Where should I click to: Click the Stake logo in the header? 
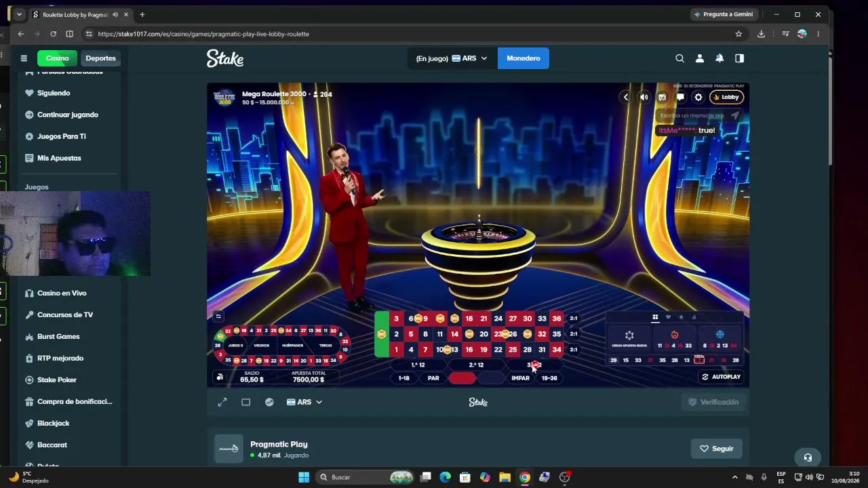[x=225, y=58]
